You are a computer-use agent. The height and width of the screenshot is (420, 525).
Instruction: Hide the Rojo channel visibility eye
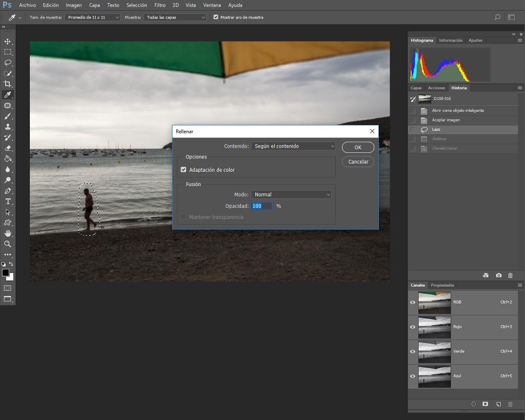tap(413, 327)
